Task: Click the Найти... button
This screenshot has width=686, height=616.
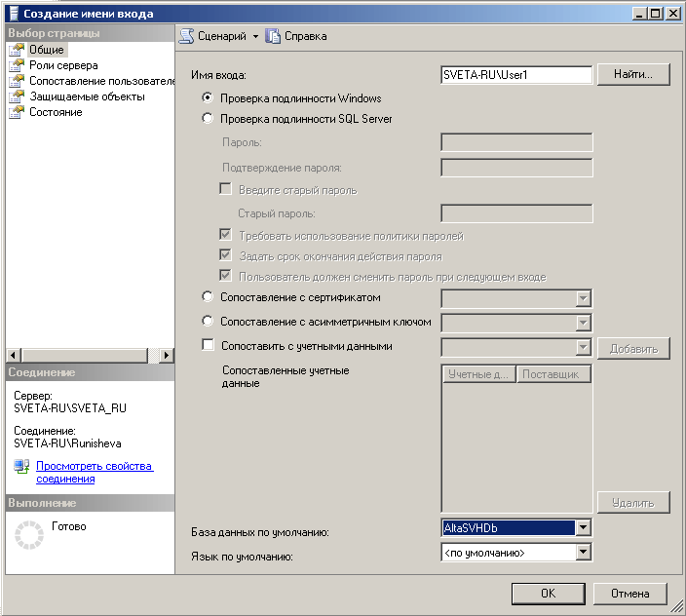Action: pyautogui.click(x=633, y=75)
